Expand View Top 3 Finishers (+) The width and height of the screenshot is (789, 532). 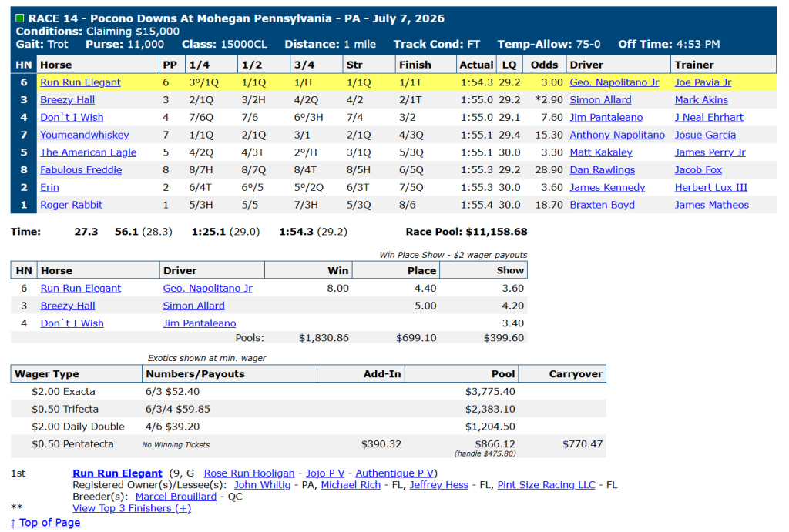click(132, 508)
